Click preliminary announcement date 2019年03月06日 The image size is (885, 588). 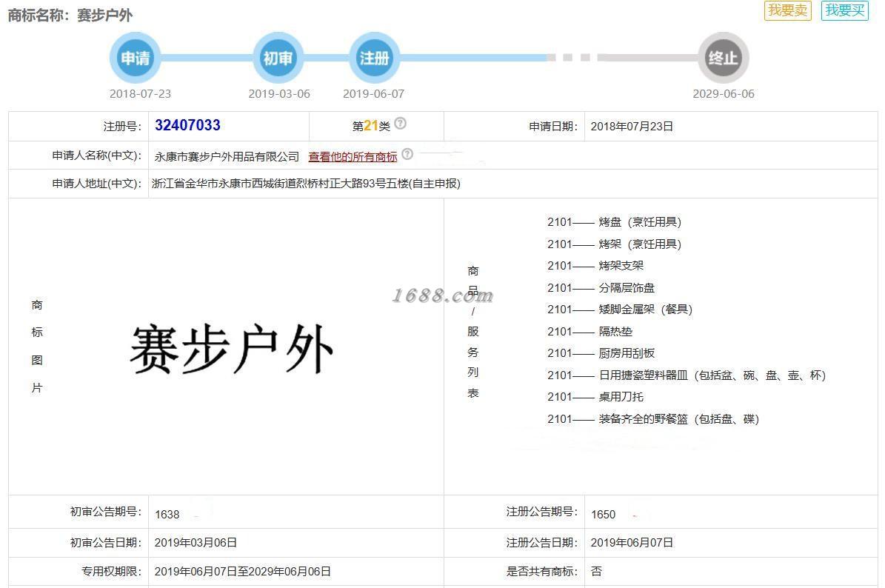196,542
